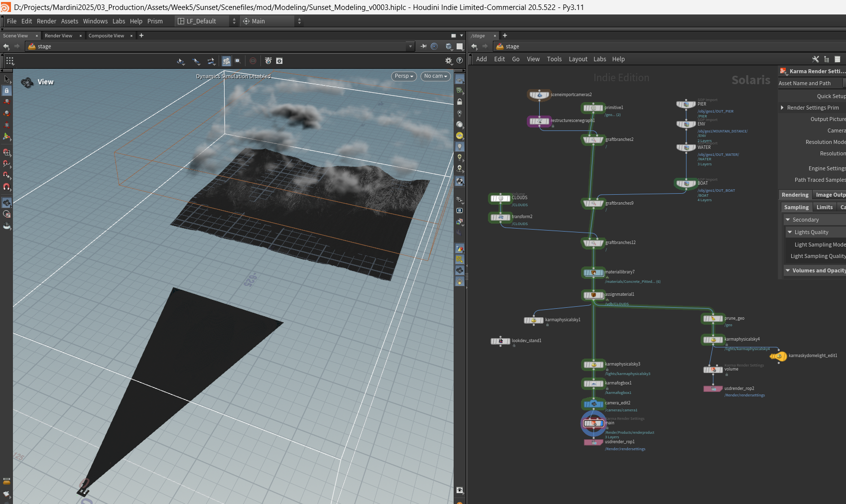
Task: Collapse the Lights Quality section
Action: [790, 232]
